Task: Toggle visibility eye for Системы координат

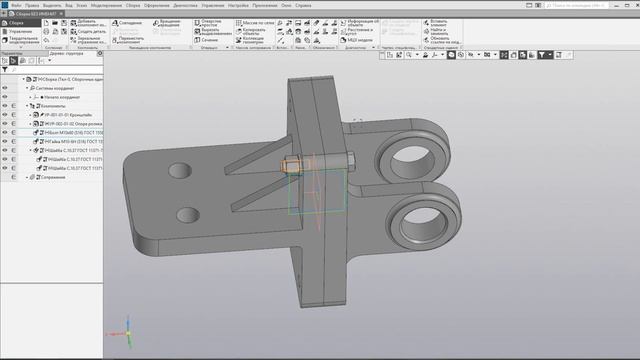Action: tap(5, 88)
